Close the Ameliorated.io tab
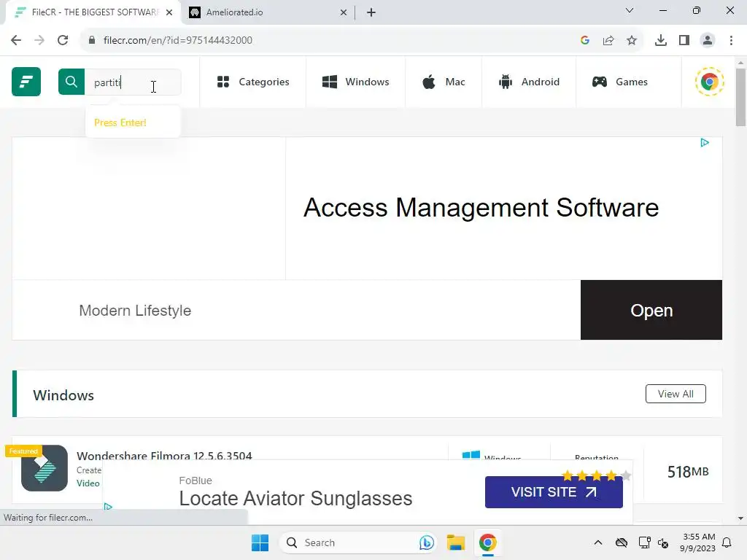The height and width of the screenshot is (560, 747). [x=344, y=12]
